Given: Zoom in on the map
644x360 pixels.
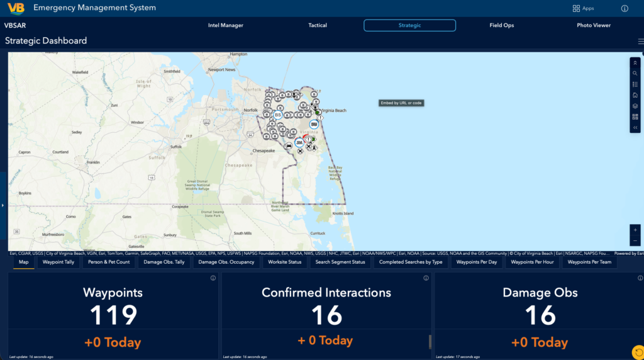Looking at the screenshot, I should (635, 230).
